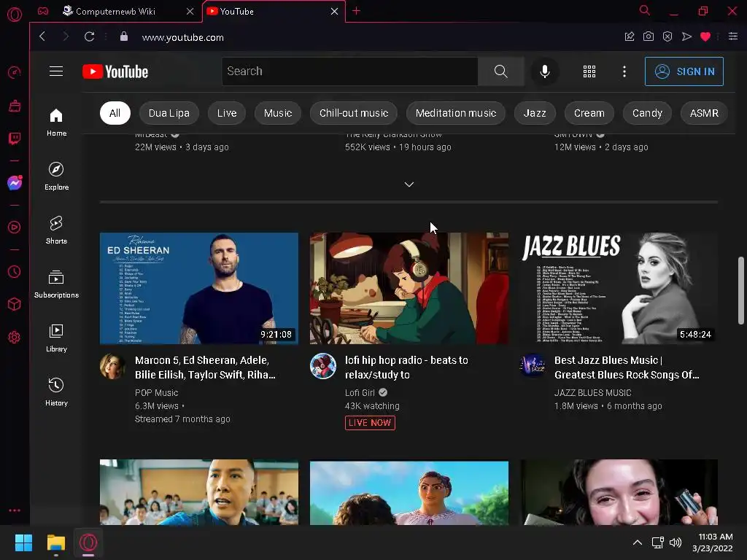Filter by Candy chip
The height and width of the screenshot is (560, 747).
[x=647, y=113]
